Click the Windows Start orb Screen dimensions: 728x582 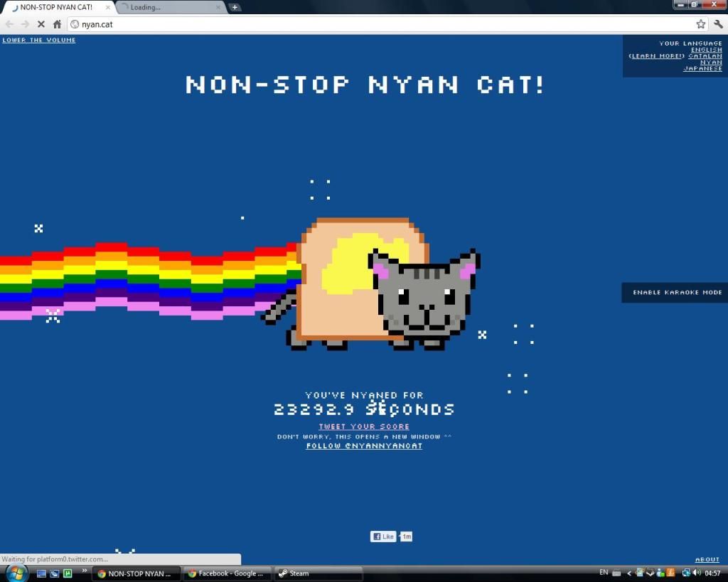tap(16, 573)
